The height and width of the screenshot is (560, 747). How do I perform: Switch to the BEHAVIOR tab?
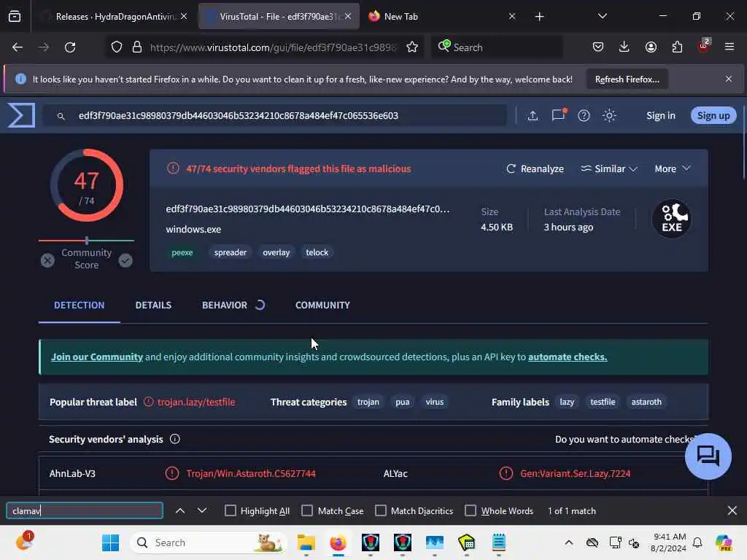225,306
